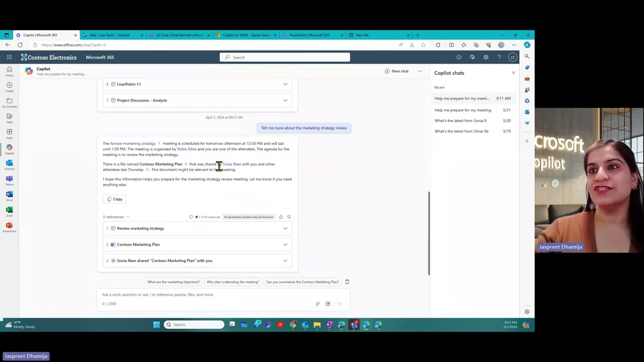Viewport: 644px width, 362px height.
Task: Click the thumbs up feedback icon
Action: click(281, 217)
